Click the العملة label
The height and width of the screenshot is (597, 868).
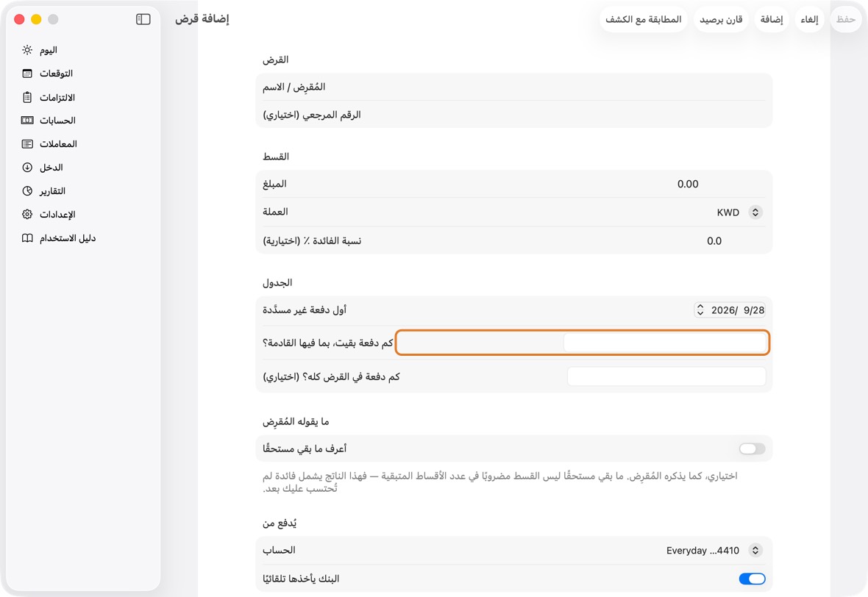275,212
